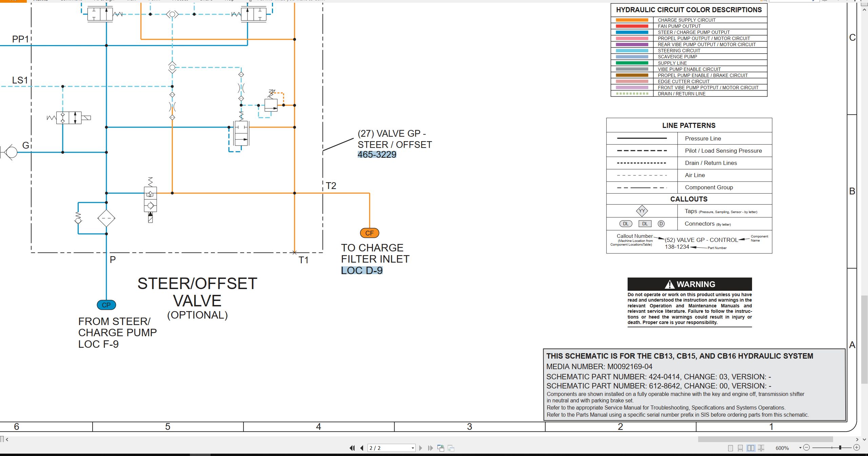Open the zoom percentage dropdown
This screenshot has width=868, height=456.
pyautogui.click(x=800, y=448)
